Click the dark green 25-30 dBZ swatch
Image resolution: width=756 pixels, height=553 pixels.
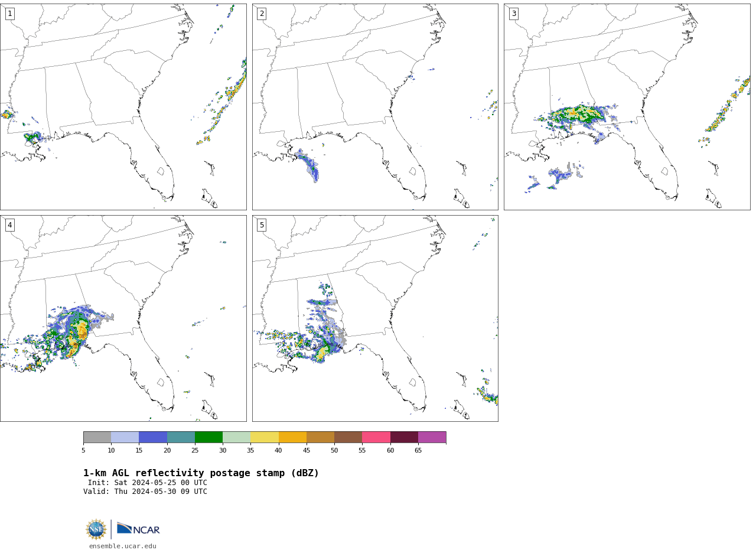point(208,437)
